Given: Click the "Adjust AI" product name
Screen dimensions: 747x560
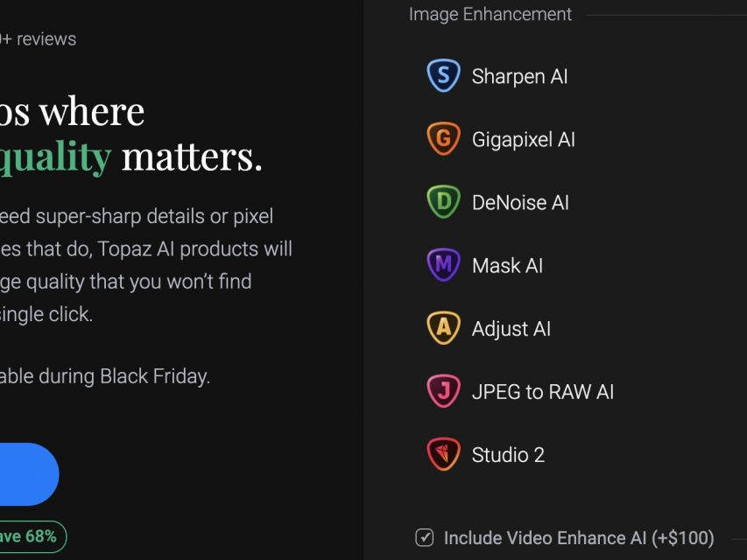Looking at the screenshot, I should (x=511, y=328).
